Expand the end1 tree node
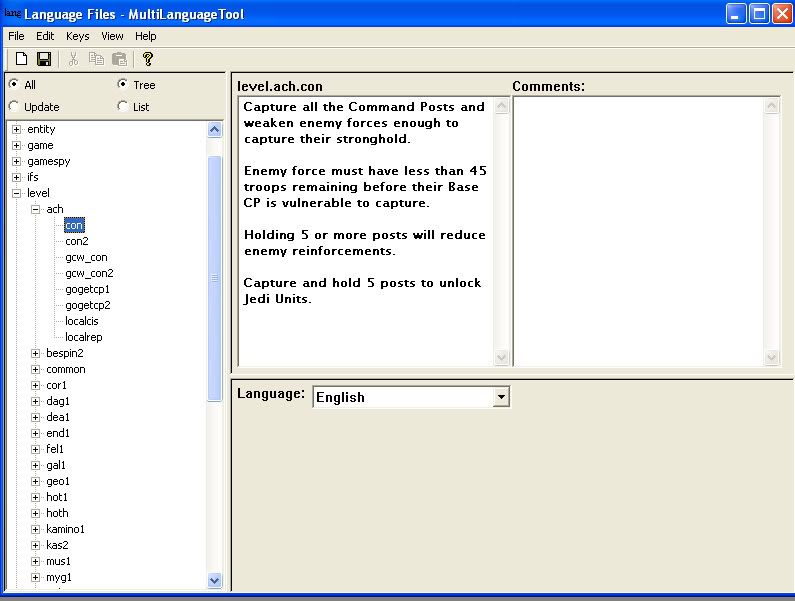The width and height of the screenshot is (795, 601). (x=35, y=434)
